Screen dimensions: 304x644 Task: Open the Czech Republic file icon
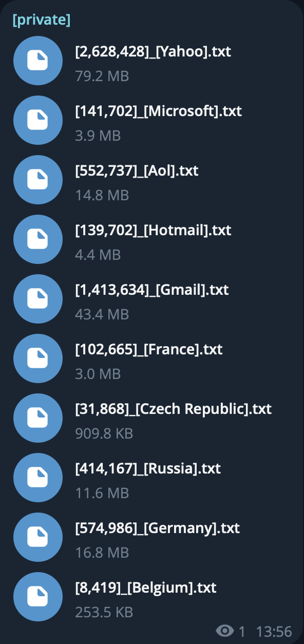click(38, 418)
